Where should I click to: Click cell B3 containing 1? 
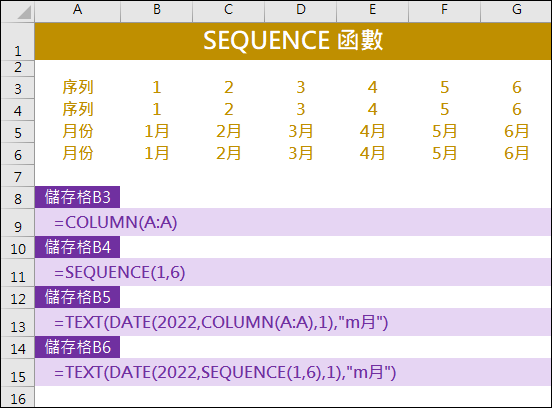pos(157,88)
